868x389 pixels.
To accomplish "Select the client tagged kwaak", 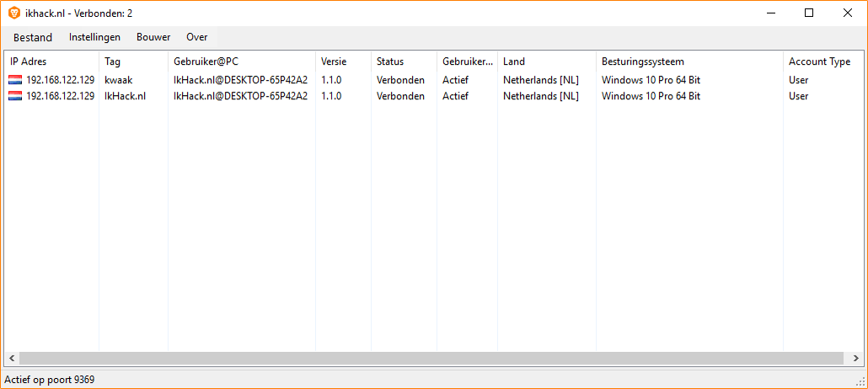I will 119,80.
